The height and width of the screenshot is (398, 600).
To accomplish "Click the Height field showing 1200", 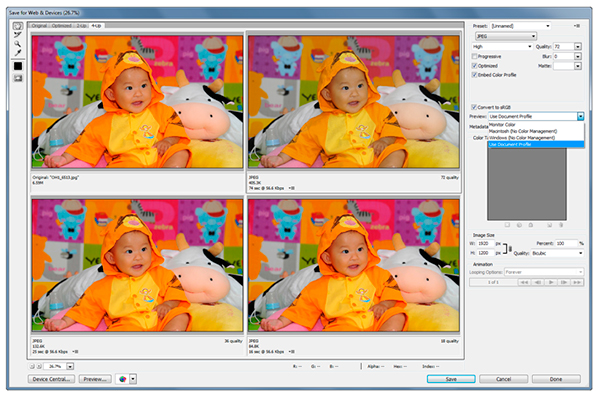I will 485,253.
